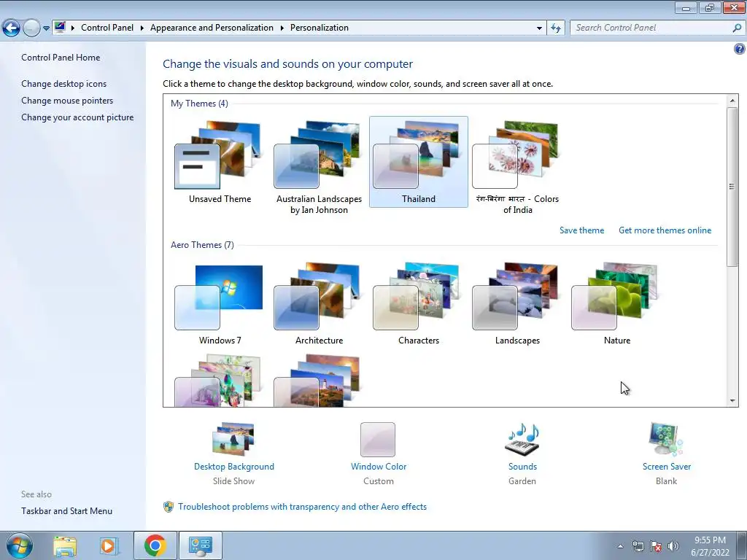Open the Screen Saver monitor icon
The image size is (747, 560).
pyautogui.click(x=666, y=439)
